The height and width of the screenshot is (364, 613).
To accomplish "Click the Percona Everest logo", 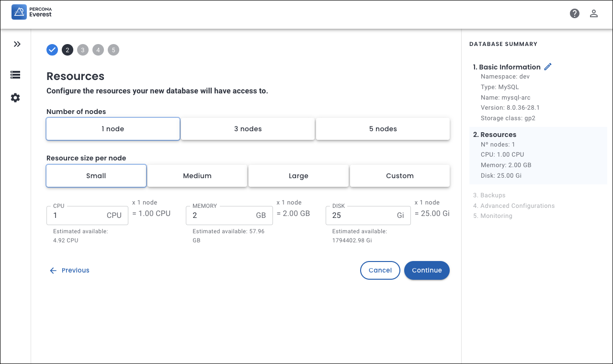I will pos(32,12).
